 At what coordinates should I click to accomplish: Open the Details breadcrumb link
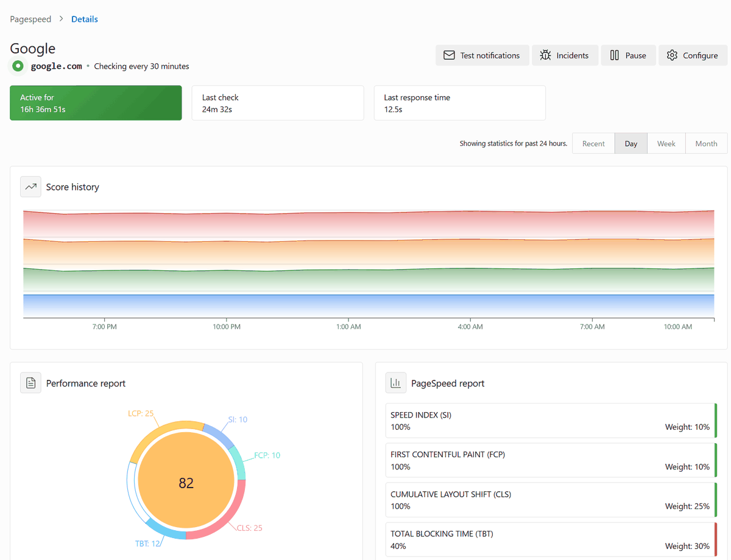tap(85, 19)
